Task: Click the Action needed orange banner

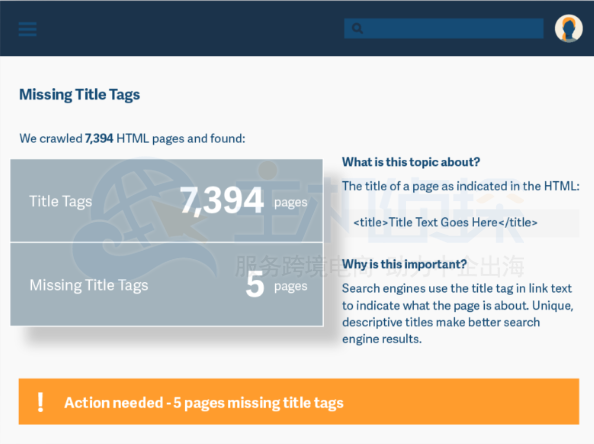Action: pos(299,402)
